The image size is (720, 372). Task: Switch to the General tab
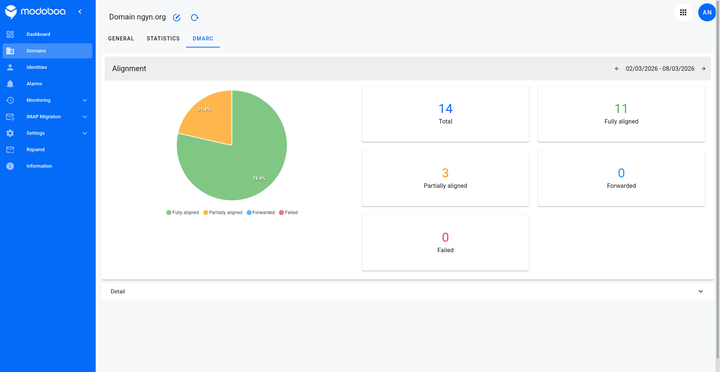click(121, 39)
